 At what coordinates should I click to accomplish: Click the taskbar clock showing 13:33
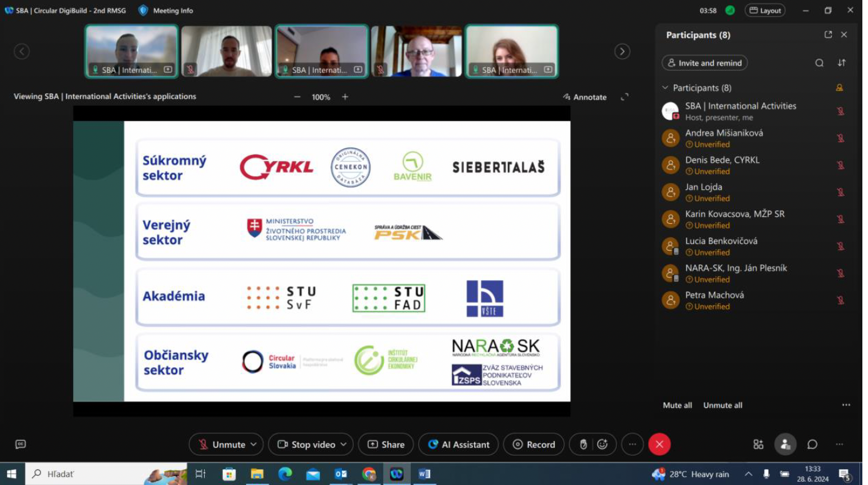point(813,474)
